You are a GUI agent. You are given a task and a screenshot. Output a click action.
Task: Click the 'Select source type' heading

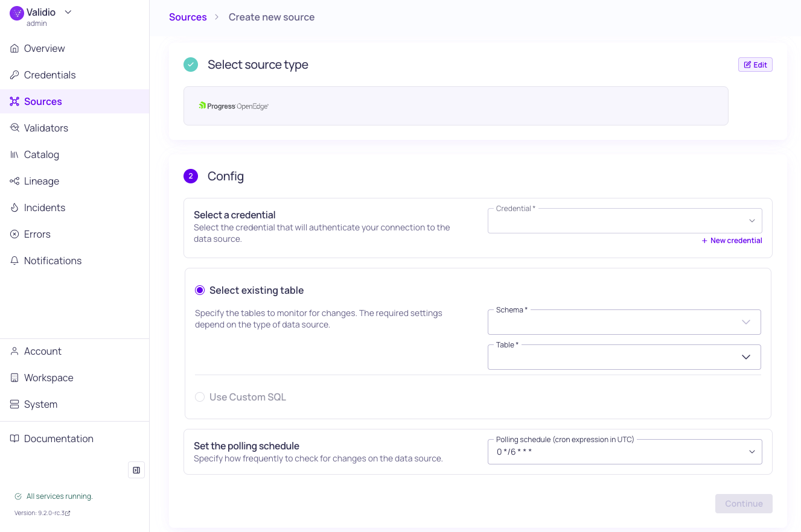[258, 65]
